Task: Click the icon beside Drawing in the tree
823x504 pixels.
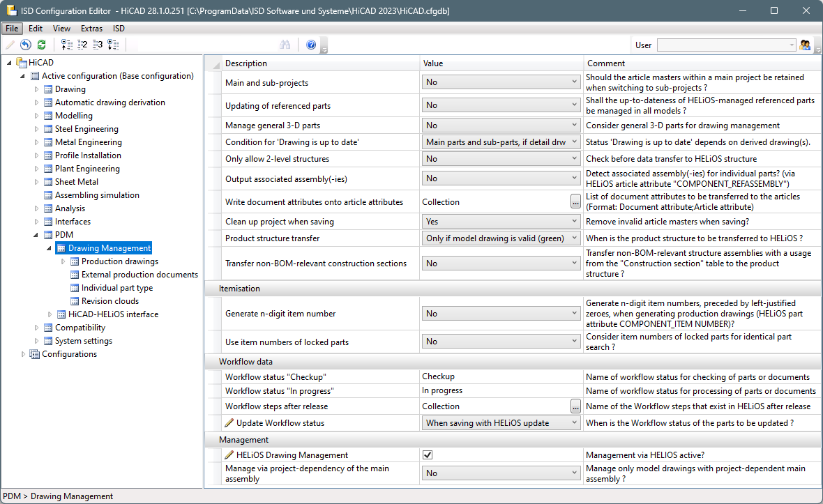Action: point(48,89)
